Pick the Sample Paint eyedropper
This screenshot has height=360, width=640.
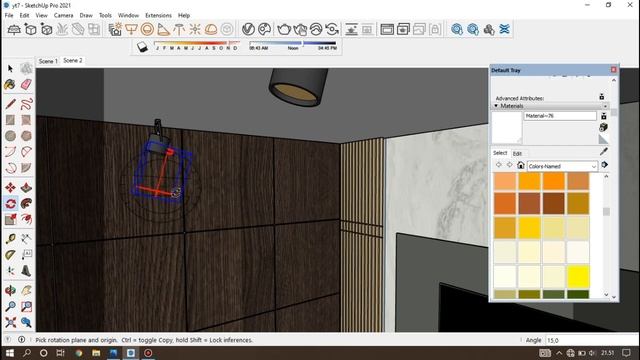coord(604,151)
